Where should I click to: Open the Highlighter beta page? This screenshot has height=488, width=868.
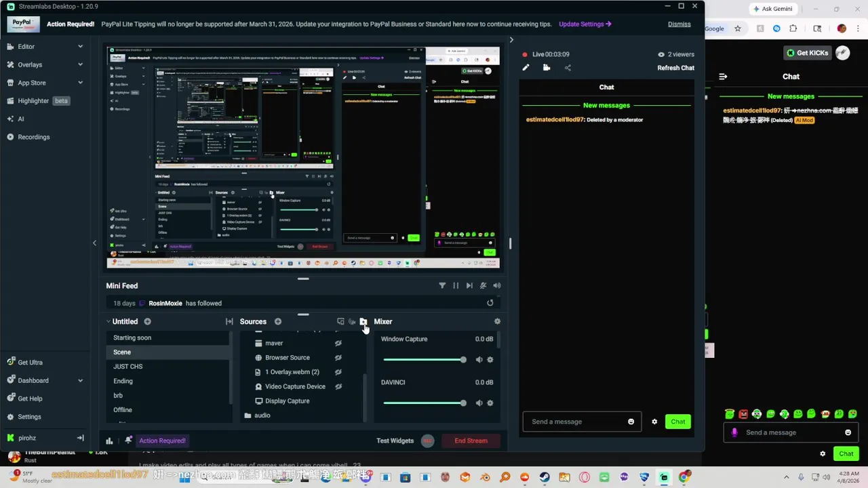[x=37, y=101]
